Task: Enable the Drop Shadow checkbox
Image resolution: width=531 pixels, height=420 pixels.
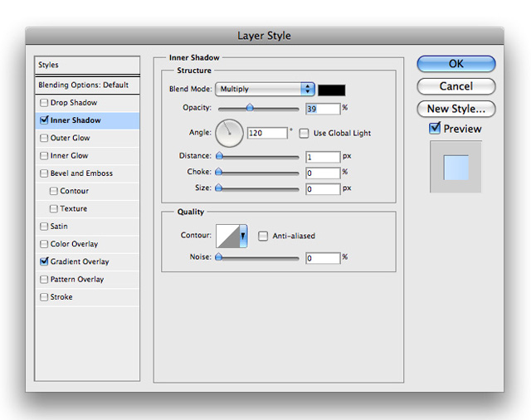Action: (x=44, y=103)
